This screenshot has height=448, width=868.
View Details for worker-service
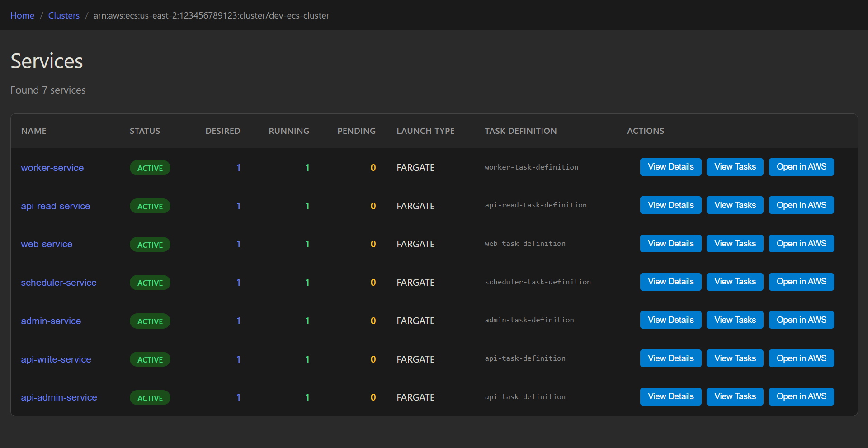tap(670, 167)
